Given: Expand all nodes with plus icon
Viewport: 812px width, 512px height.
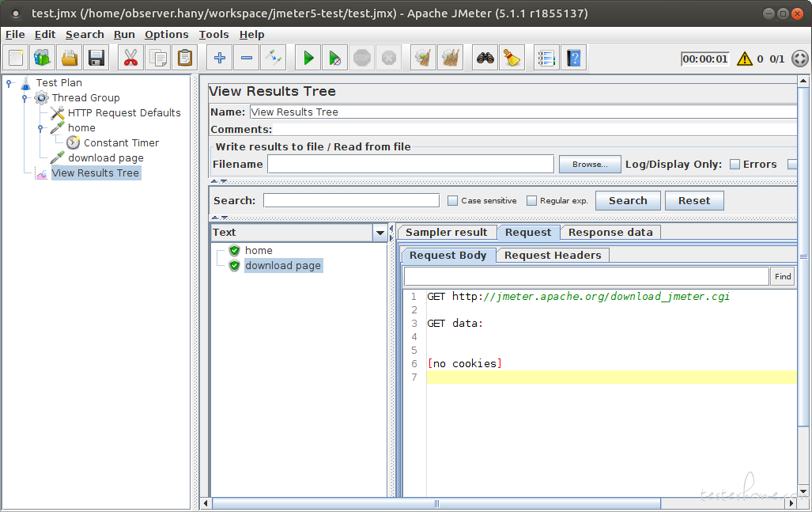Looking at the screenshot, I should (x=220, y=58).
